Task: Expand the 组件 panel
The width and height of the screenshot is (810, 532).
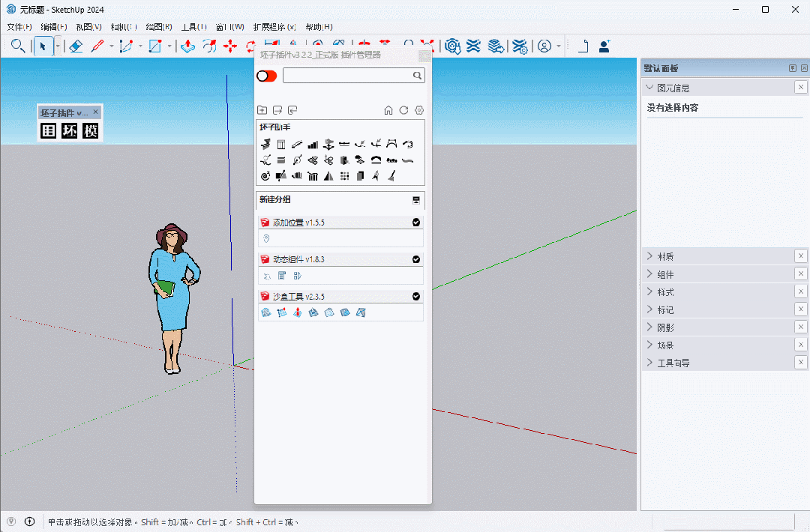Action: click(x=649, y=274)
